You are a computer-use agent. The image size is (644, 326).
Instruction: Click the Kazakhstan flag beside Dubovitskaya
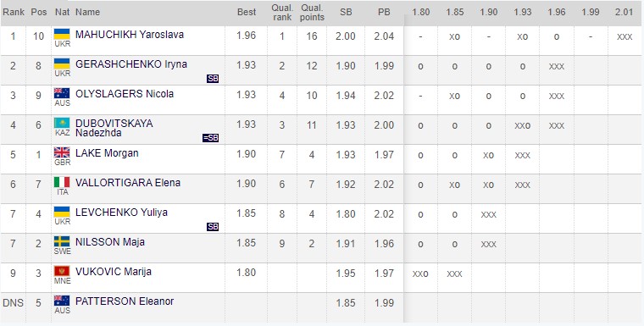click(62, 123)
